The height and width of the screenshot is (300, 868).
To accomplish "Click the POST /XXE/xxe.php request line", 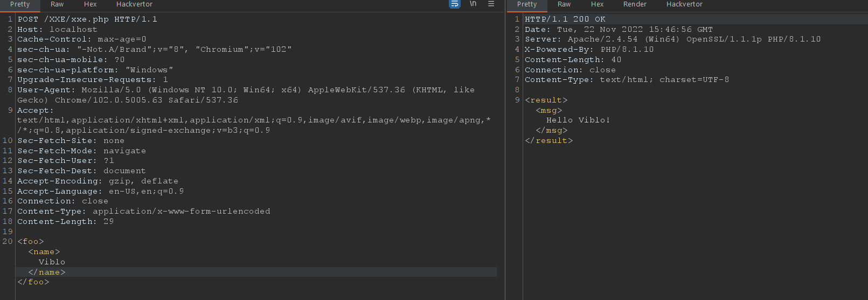I will pos(87,19).
